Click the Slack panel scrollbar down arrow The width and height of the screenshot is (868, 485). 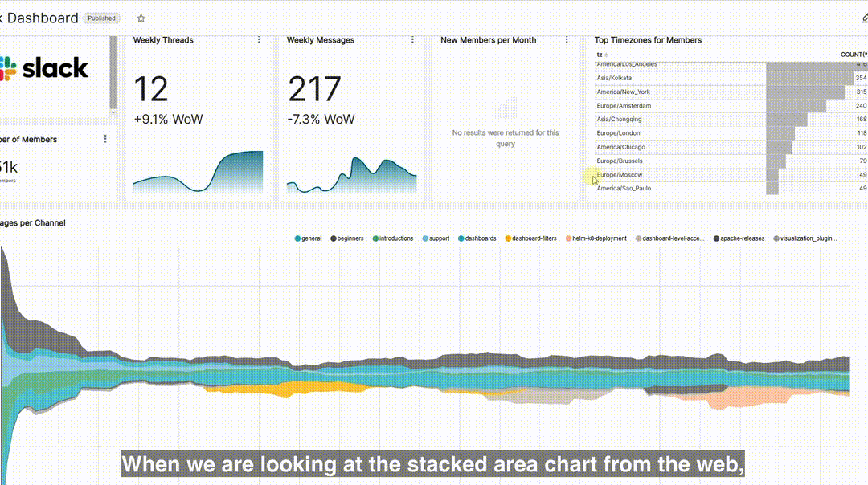pyautogui.click(x=113, y=112)
